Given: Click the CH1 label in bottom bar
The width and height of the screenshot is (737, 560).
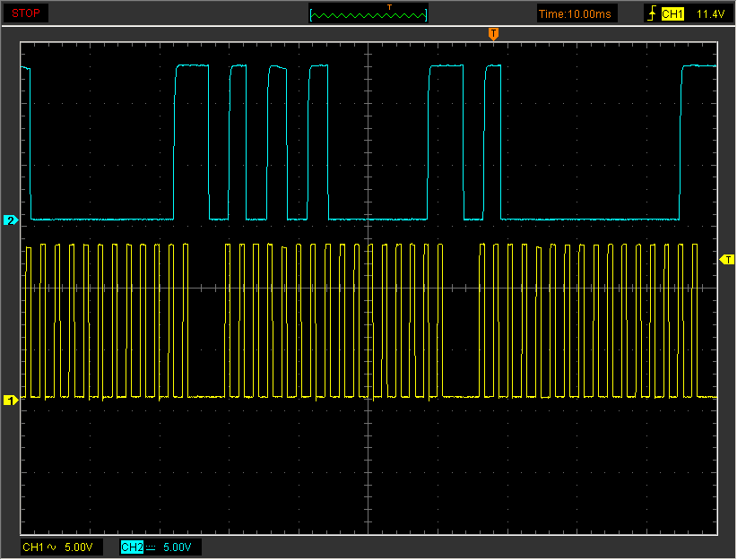Looking at the screenshot, I should (x=32, y=547).
